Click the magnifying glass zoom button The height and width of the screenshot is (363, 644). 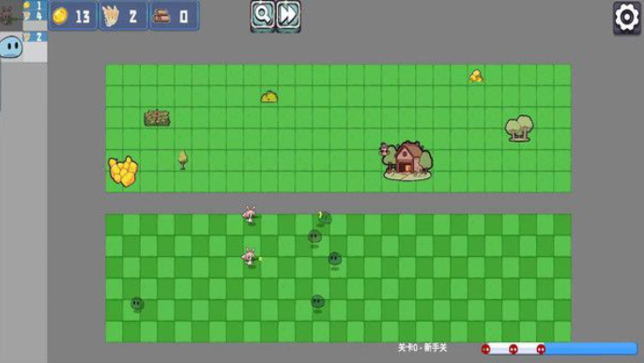(263, 16)
